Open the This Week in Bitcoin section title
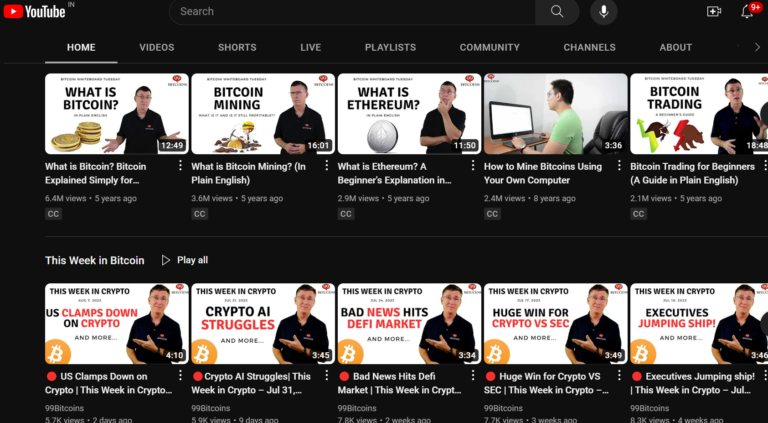Image resolution: width=768 pixels, height=423 pixels. pyautogui.click(x=95, y=260)
